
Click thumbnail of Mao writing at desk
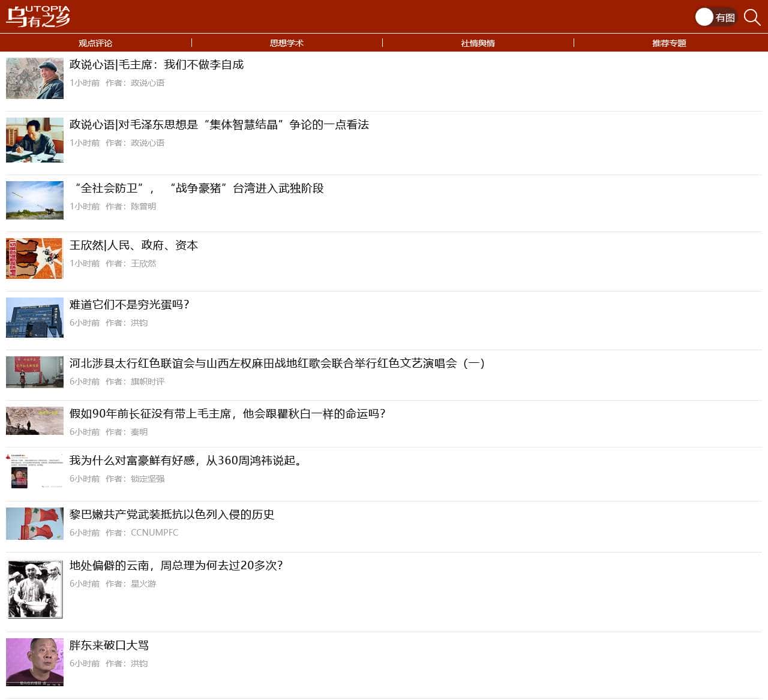(34, 140)
